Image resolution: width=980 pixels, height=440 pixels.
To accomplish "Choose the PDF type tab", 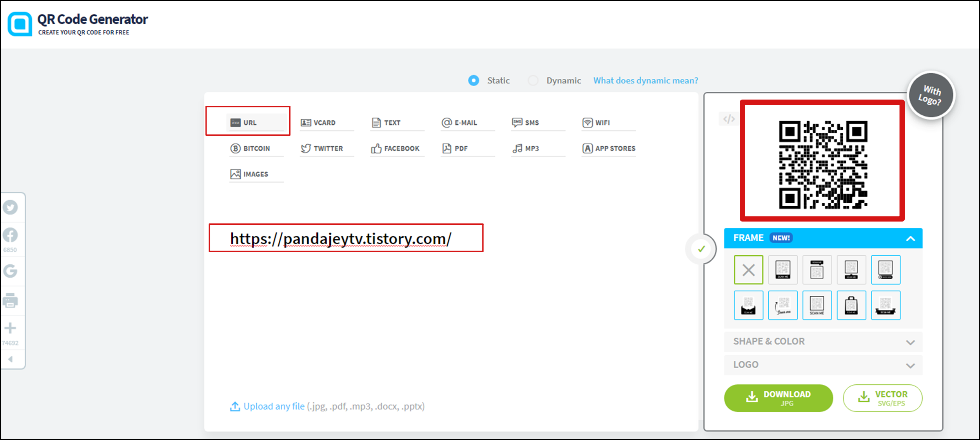I will coord(468,149).
